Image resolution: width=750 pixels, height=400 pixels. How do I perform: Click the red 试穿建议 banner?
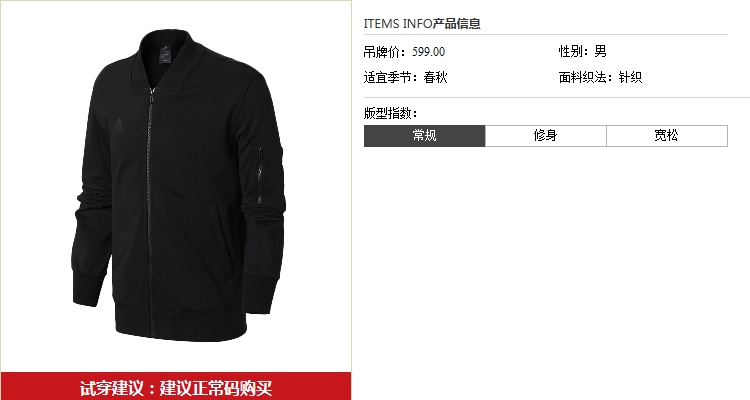pyautogui.click(x=176, y=386)
